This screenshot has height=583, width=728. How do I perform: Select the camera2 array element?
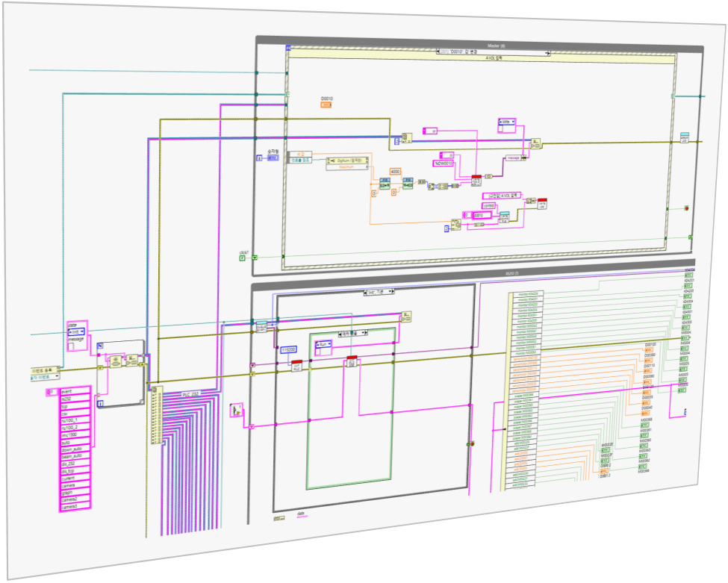click(x=75, y=500)
